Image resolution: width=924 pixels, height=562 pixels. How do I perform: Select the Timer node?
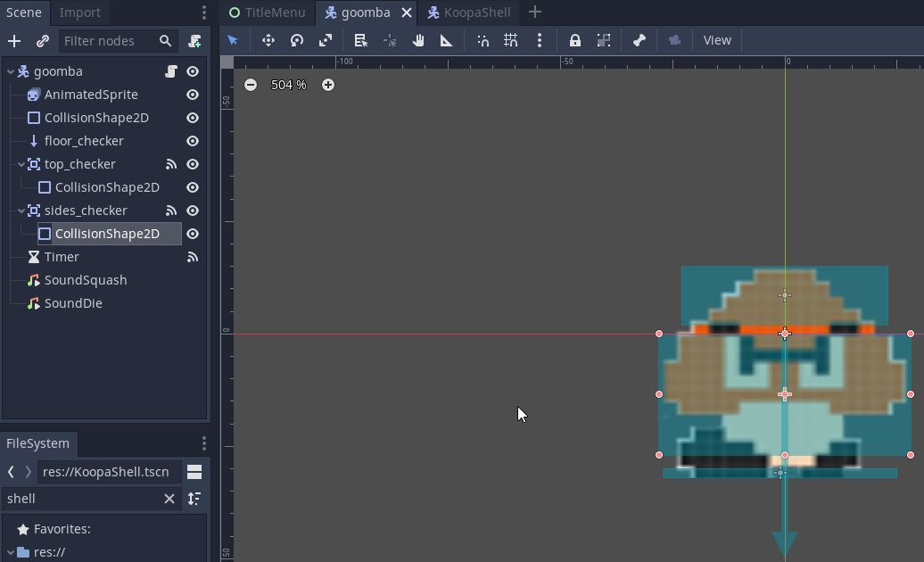[x=62, y=257]
